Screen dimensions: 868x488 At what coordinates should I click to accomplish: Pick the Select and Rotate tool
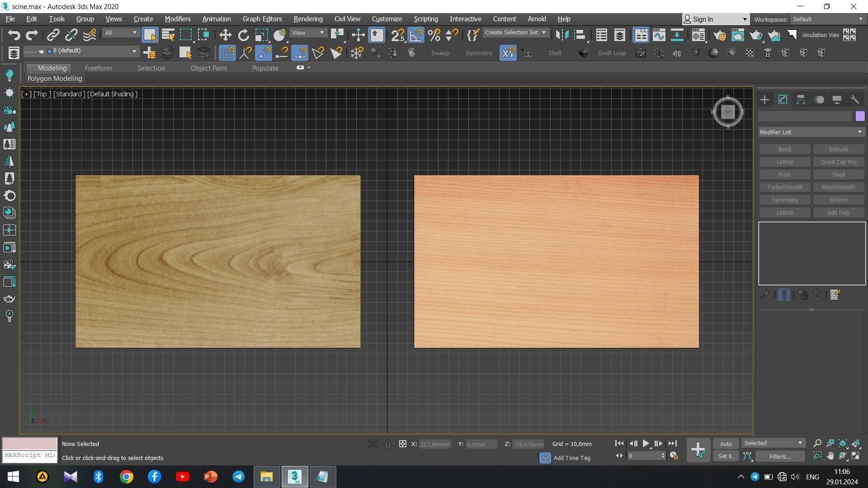(x=243, y=35)
